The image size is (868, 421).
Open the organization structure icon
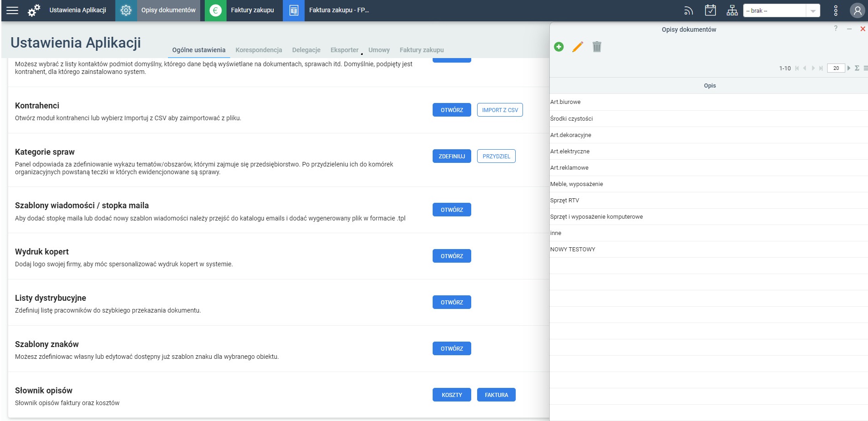[x=732, y=10]
